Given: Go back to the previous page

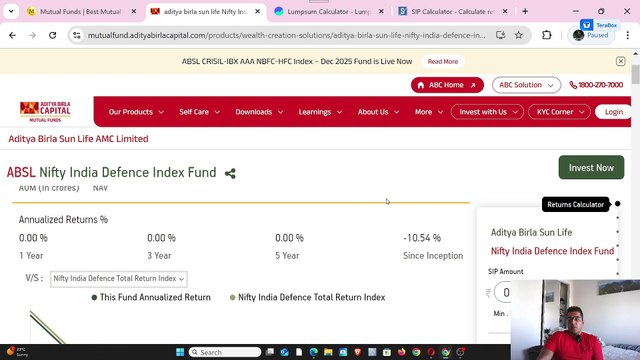Looking at the screenshot, I should (13, 35).
